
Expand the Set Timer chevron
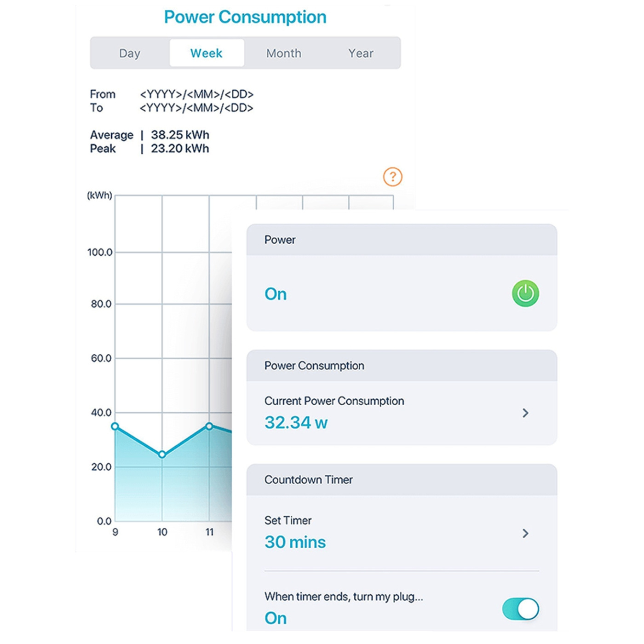[x=525, y=534]
